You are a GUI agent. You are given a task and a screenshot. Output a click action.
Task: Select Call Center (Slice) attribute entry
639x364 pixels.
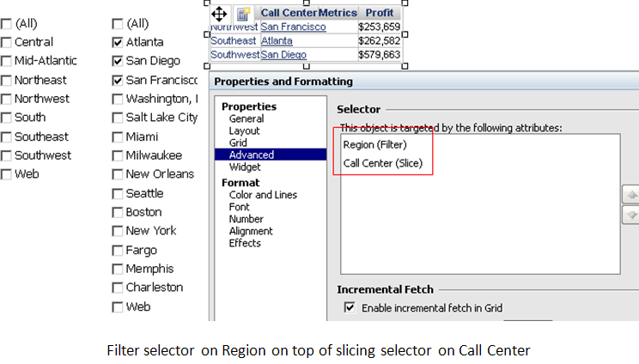[x=382, y=162]
